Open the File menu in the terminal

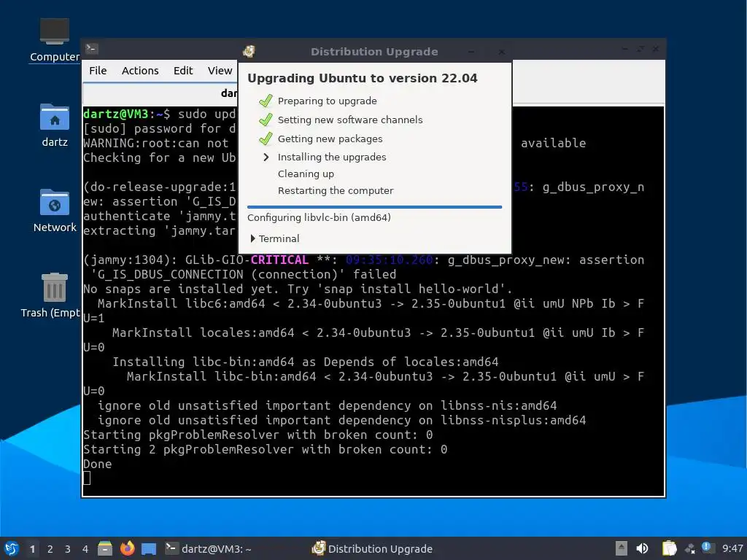coord(98,71)
